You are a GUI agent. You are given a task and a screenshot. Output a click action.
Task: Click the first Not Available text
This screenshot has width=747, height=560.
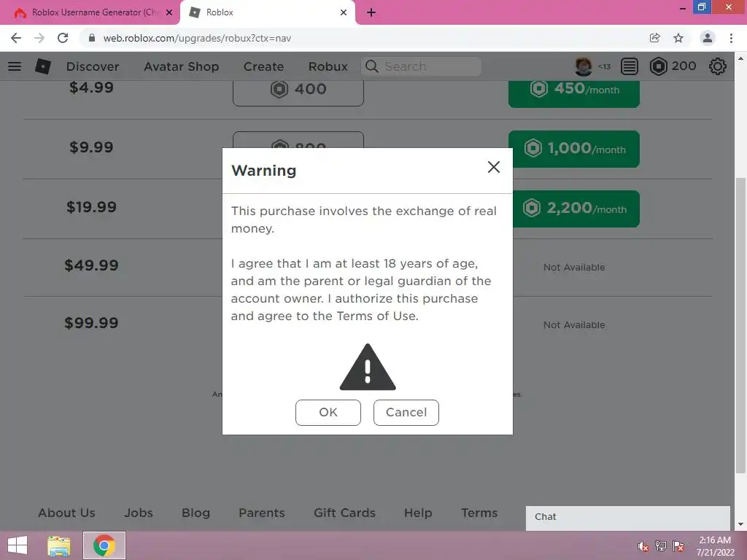click(x=574, y=268)
